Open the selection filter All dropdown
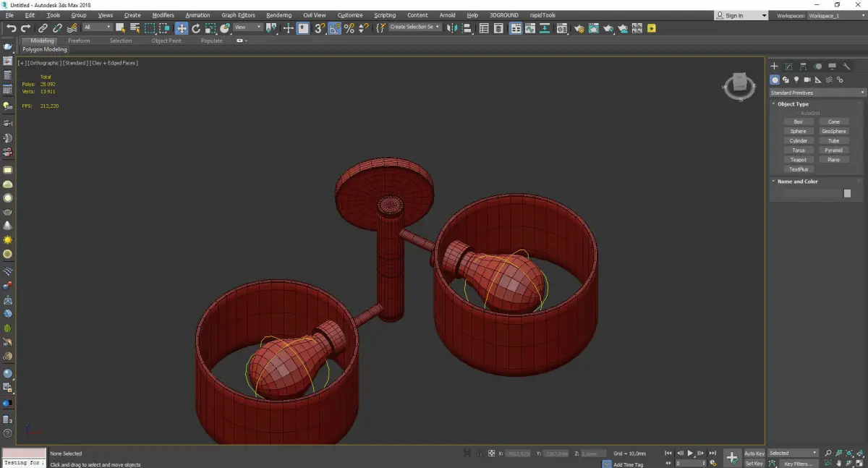This screenshot has width=868, height=468. coord(97,27)
